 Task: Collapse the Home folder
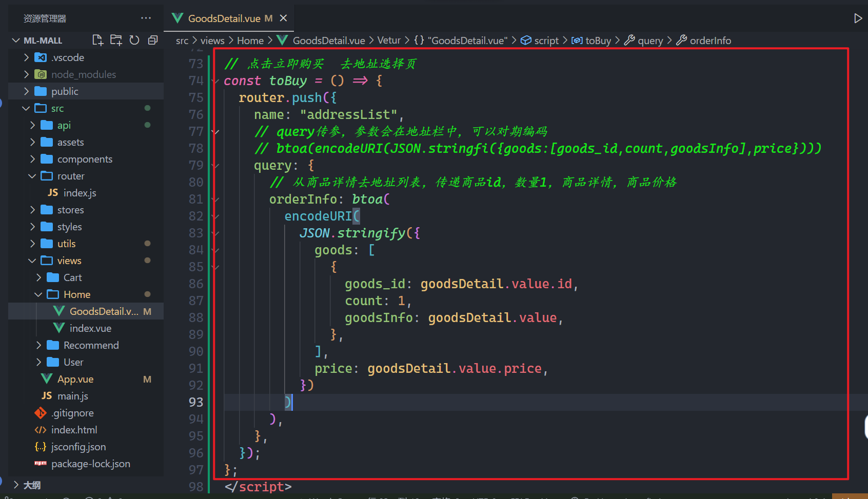tap(39, 294)
